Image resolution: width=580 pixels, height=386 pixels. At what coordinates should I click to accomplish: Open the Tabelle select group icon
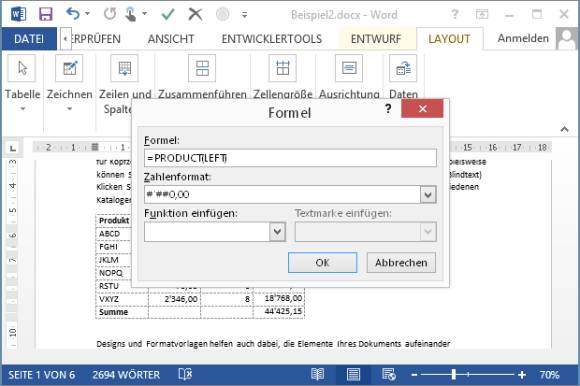(22, 68)
